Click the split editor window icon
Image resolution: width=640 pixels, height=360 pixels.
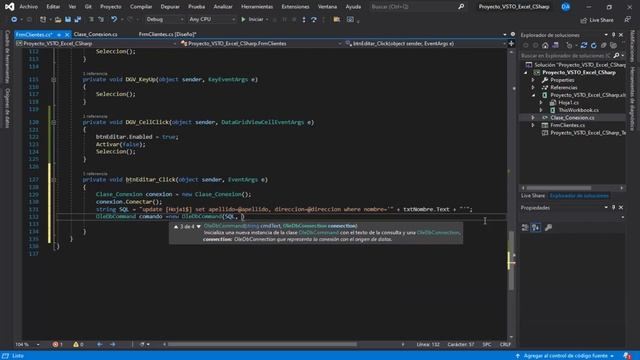tap(511, 43)
